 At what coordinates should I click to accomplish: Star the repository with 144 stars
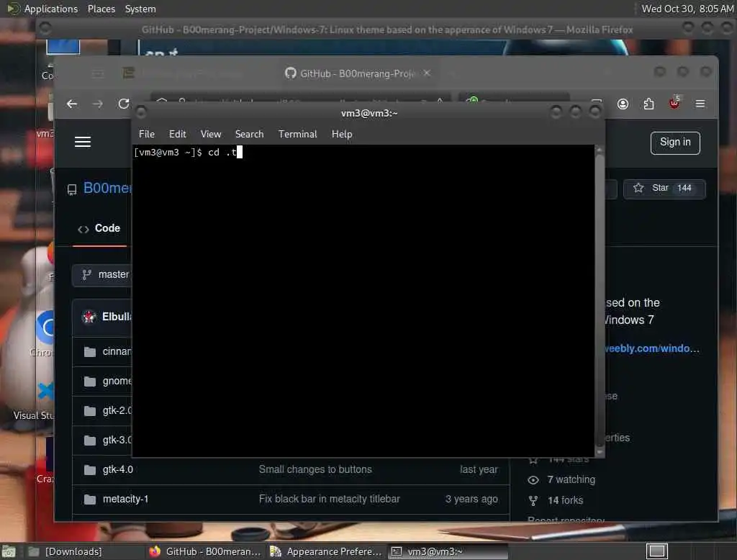pos(664,188)
